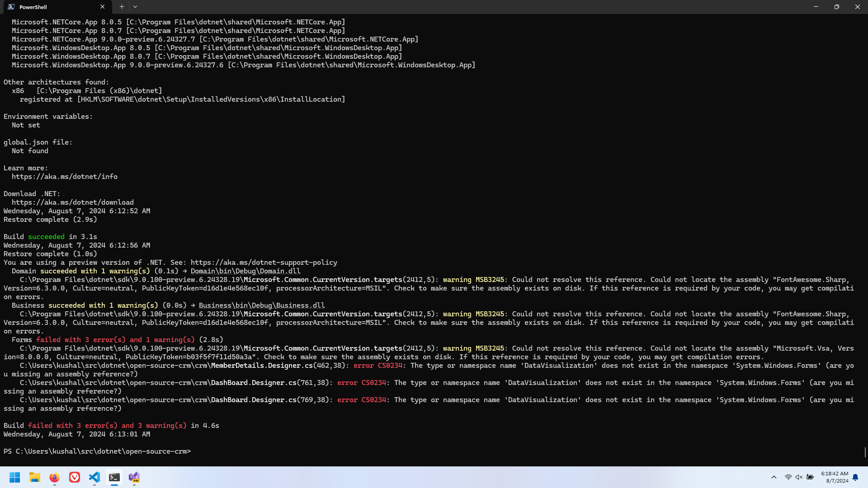Open the new tab profile dropdown arrow
This screenshot has height=488, width=868.
click(x=135, y=7)
